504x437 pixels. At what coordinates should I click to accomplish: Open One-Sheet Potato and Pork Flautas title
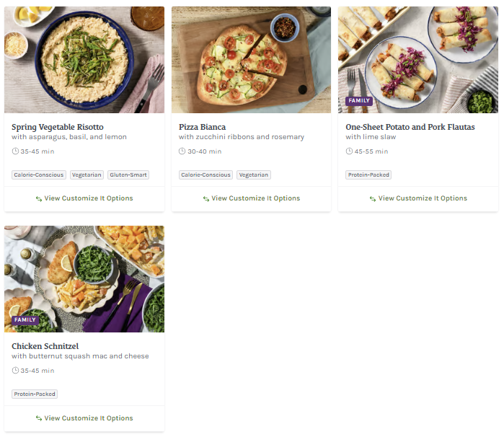pyautogui.click(x=410, y=127)
